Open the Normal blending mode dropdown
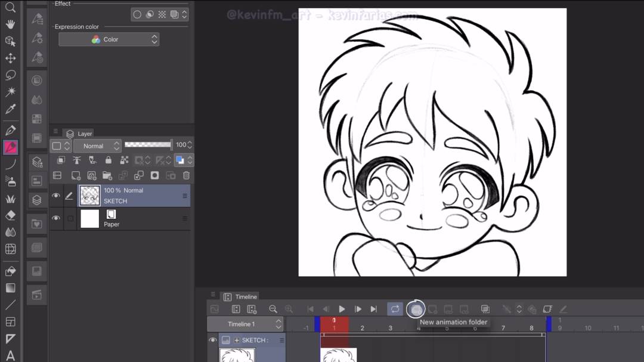644x362 pixels. pyautogui.click(x=97, y=146)
